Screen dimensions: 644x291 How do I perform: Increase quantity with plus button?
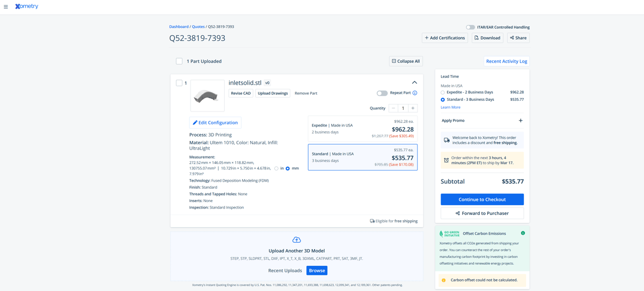[x=413, y=108]
